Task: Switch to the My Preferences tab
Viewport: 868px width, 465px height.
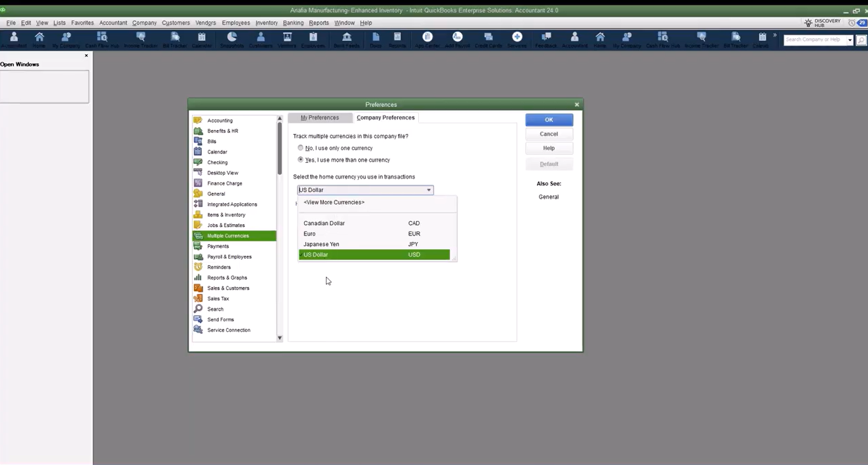Action: [320, 117]
